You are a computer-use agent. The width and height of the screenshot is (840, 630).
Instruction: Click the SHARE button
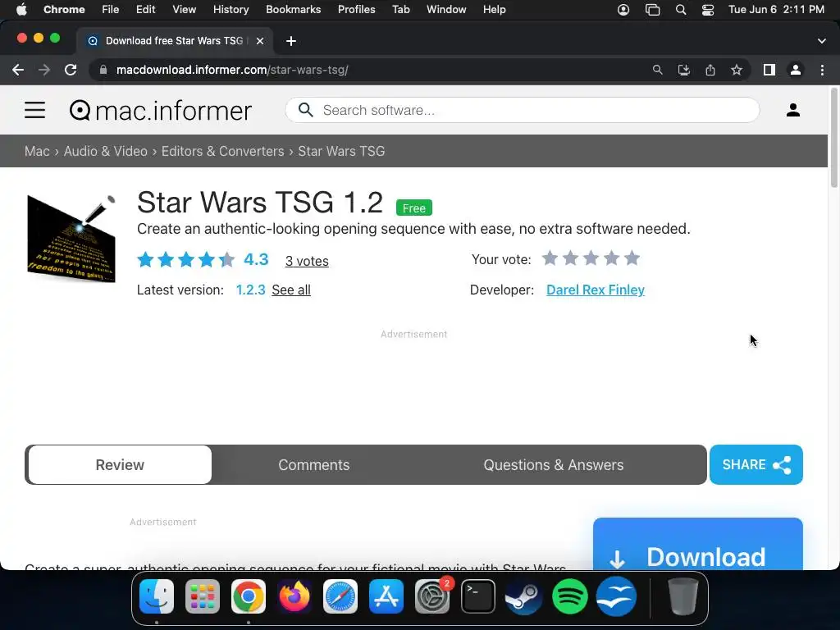coord(756,465)
